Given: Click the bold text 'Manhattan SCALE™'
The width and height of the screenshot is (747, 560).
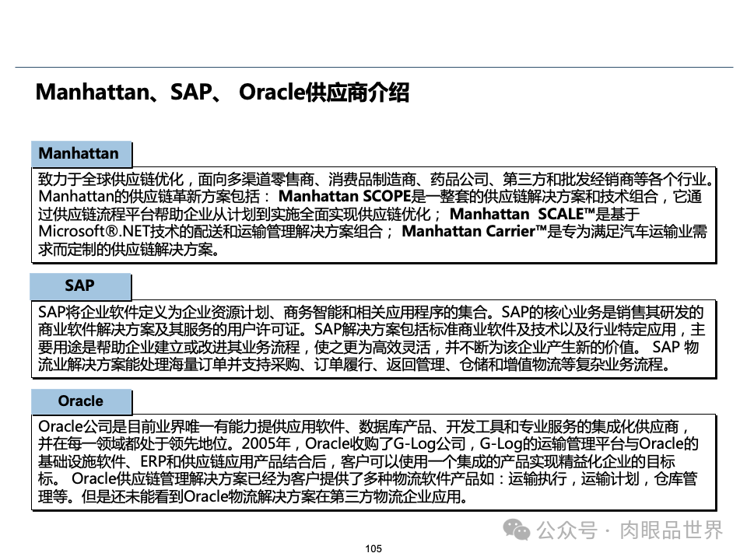Looking at the screenshot, I should (523, 214).
